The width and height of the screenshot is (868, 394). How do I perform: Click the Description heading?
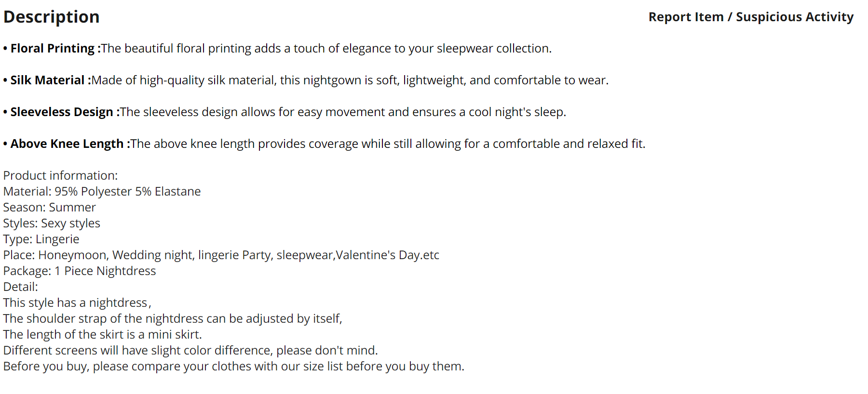(52, 17)
